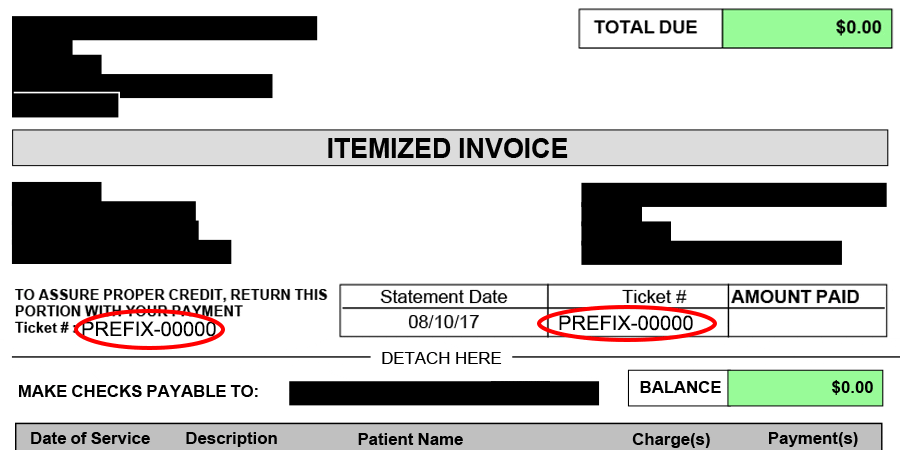Click the redacted payee name bar
The height and width of the screenshot is (450, 900).
tap(444, 393)
